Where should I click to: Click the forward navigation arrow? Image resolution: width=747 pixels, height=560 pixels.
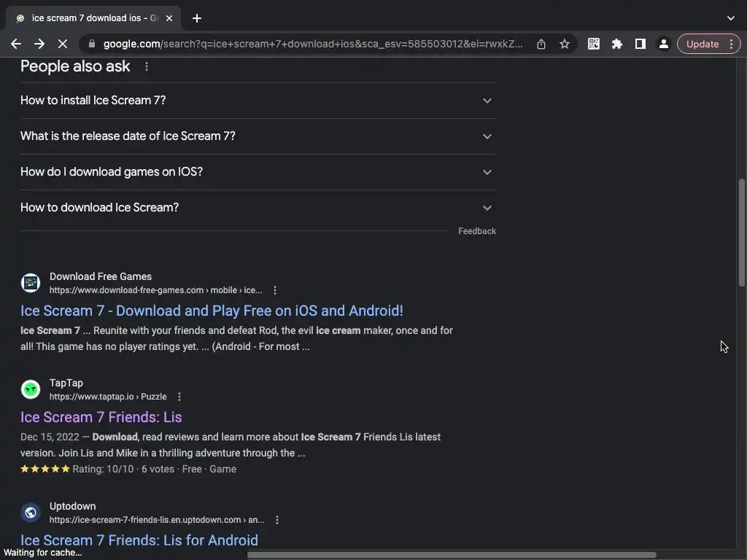(x=39, y=44)
